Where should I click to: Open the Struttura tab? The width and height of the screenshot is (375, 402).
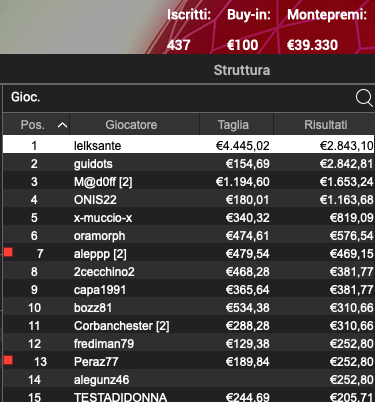242,70
